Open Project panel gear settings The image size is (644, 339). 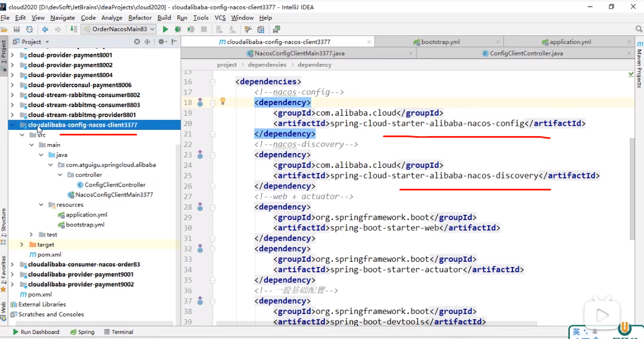pyautogui.click(x=161, y=41)
